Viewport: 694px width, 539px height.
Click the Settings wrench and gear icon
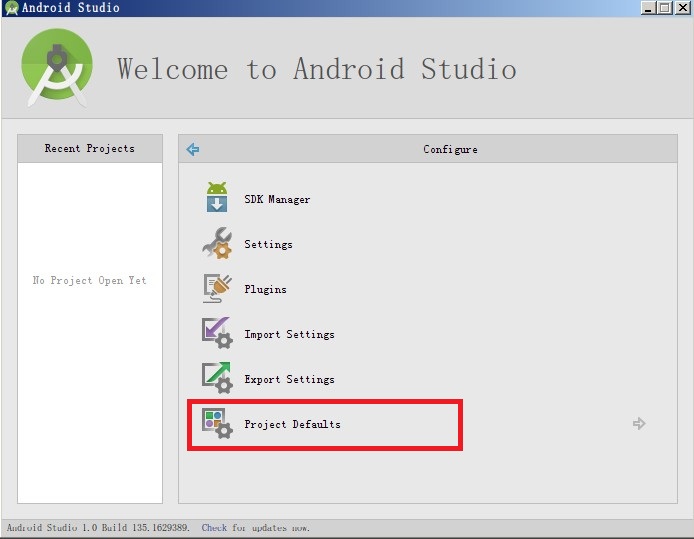point(217,243)
